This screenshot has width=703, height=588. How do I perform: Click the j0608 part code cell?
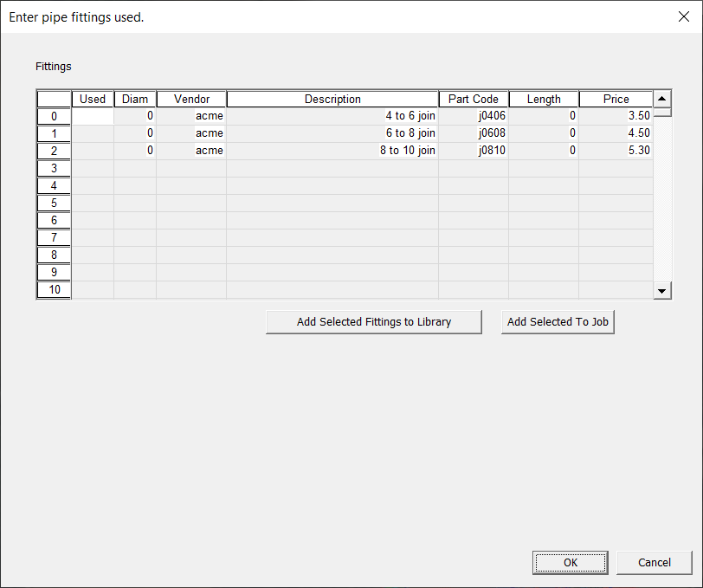(x=474, y=133)
